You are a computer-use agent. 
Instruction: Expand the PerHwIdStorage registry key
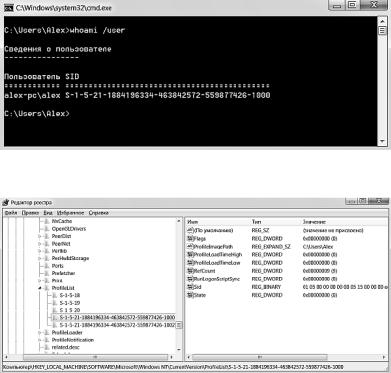40,258
